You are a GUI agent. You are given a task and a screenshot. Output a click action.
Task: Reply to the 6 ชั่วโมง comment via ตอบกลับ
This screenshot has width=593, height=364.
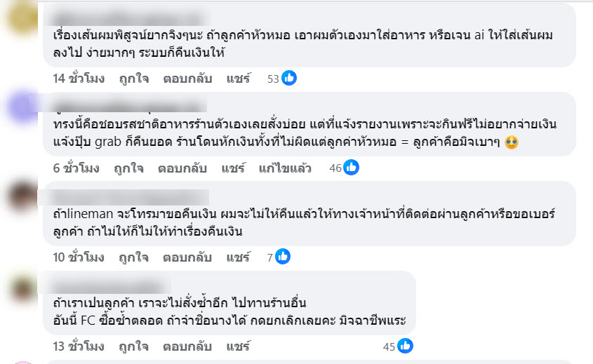tap(182, 168)
